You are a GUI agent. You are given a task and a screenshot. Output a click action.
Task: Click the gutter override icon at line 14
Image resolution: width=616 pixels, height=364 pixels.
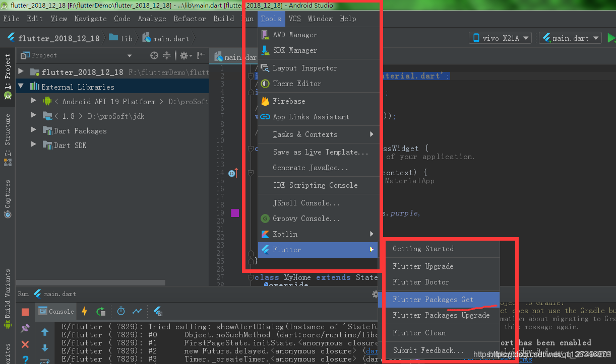(233, 173)
